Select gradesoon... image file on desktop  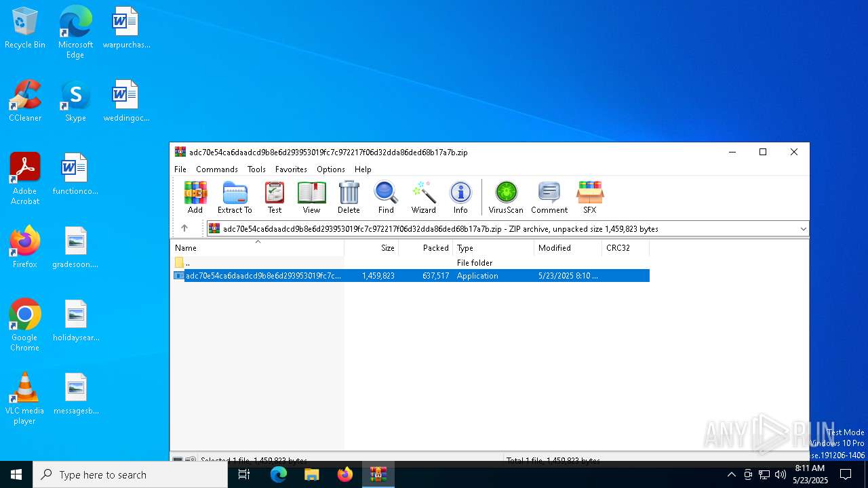75,248
